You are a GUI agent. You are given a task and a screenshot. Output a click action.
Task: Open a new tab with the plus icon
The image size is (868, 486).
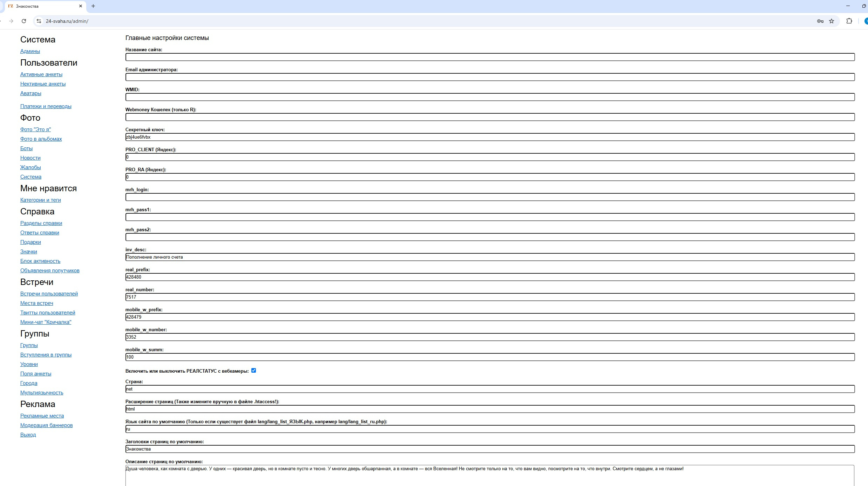tap(93, 6)
